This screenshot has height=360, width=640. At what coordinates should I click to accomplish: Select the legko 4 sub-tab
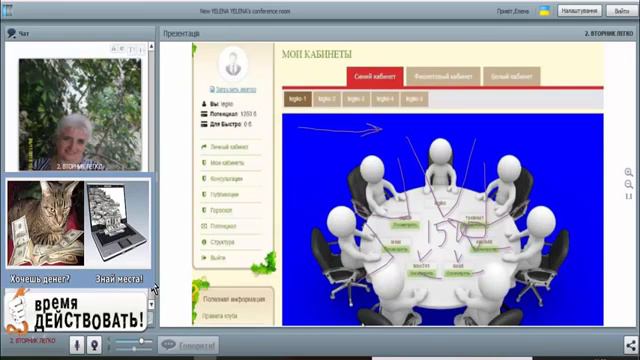385,99
